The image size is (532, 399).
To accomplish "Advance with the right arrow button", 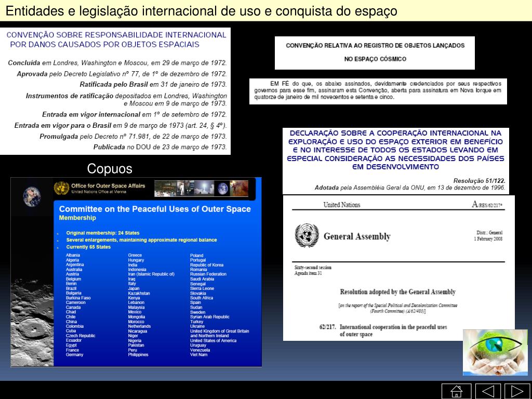I will tap(517, 391).
